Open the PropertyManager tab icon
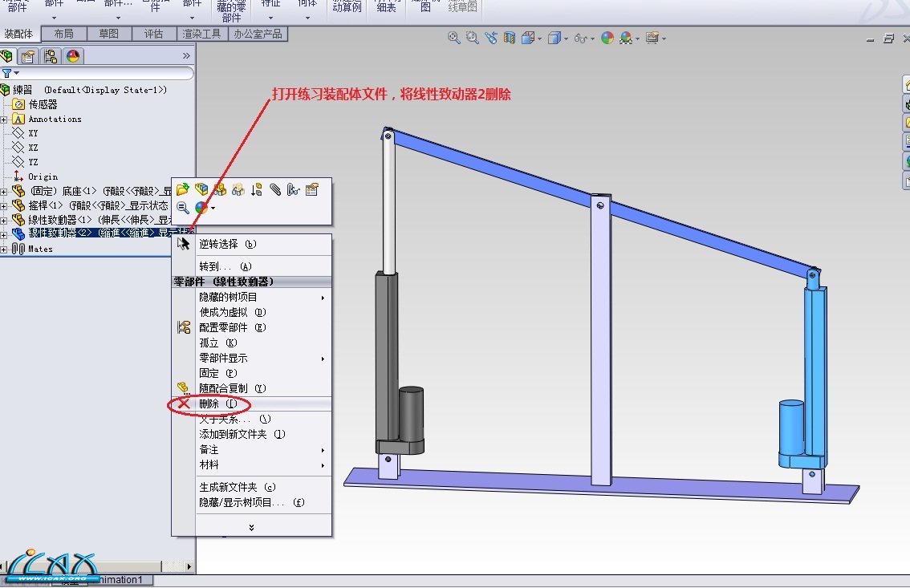 29,56
